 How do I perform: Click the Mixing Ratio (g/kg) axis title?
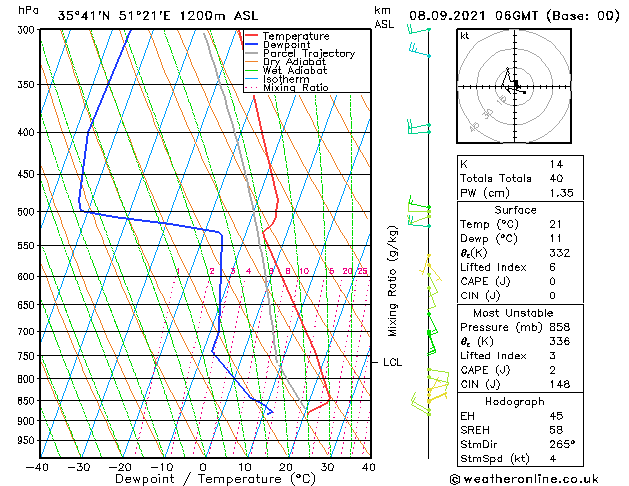point(393,281)
